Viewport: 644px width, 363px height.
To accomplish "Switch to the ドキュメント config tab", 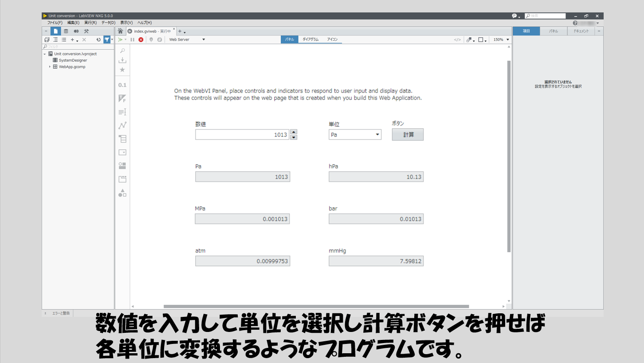I will click(x=581, y=31).
